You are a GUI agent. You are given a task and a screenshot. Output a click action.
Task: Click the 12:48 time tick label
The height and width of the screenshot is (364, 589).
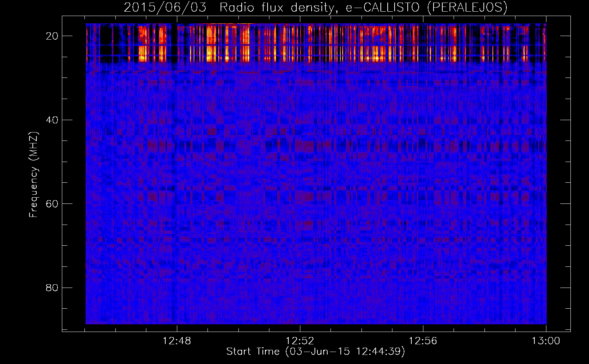click(177, 341)
